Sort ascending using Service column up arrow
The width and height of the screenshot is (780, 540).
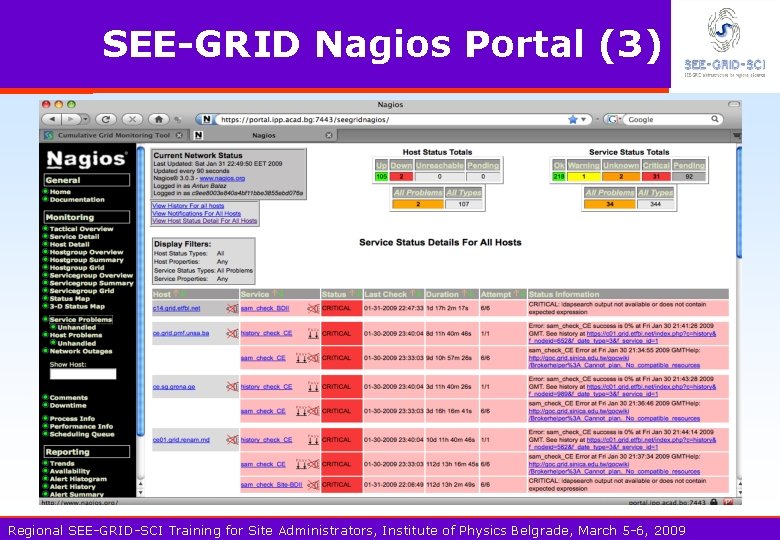coord(274,294)
